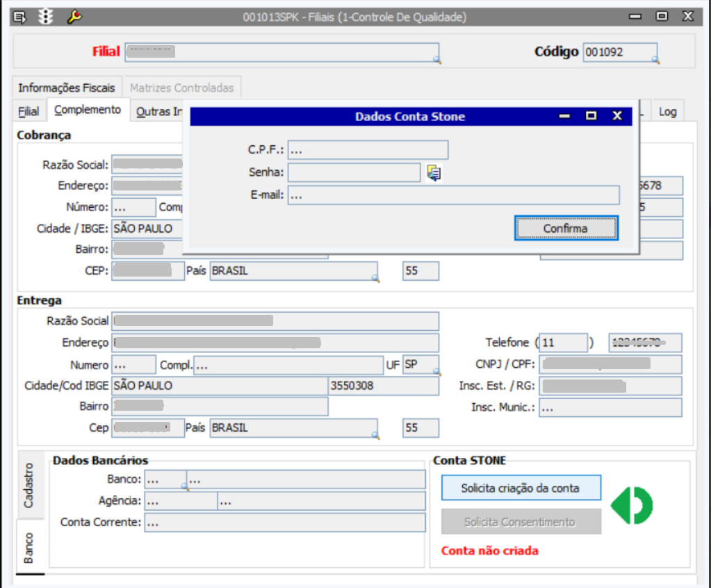This screenshot has height=588, width=711.
Task: Click Entrega Numero field
Action: coord(133,365)
